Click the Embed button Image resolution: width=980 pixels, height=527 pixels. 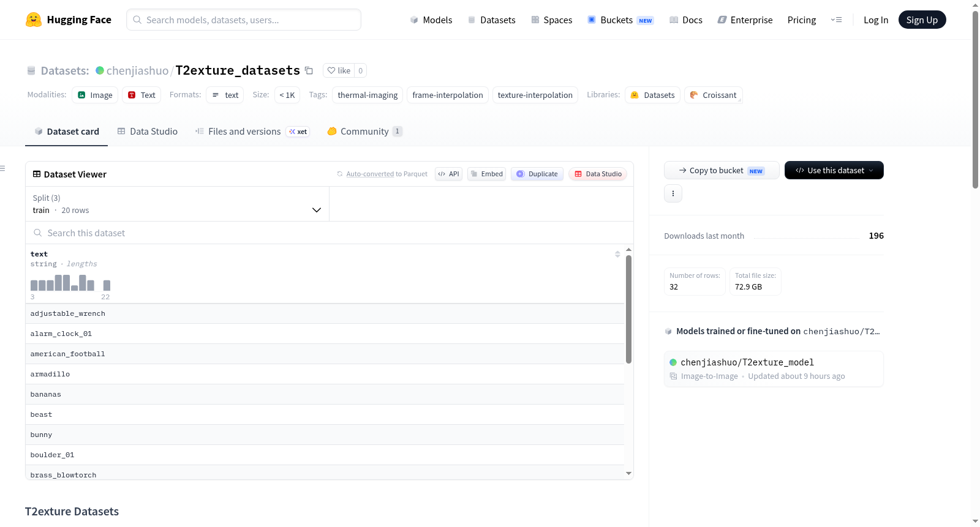[486, 174]
